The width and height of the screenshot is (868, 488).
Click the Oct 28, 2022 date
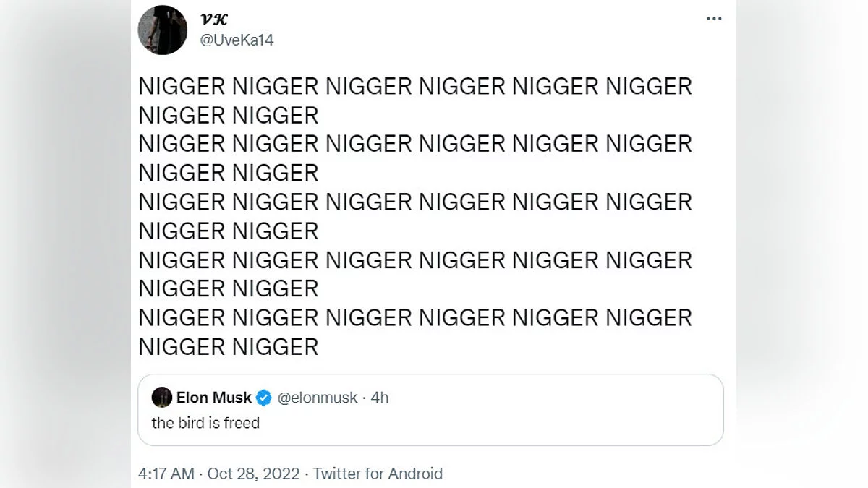click(x=252, y=474)
